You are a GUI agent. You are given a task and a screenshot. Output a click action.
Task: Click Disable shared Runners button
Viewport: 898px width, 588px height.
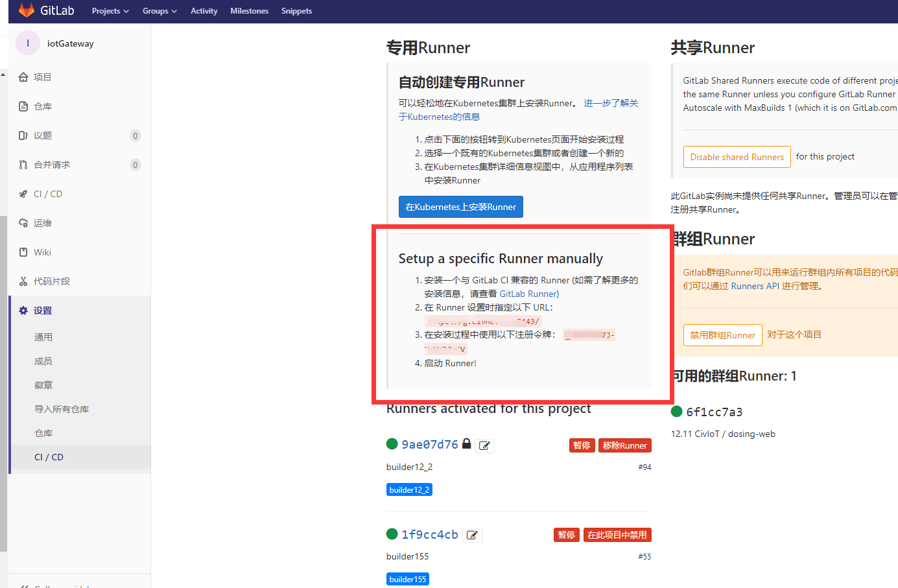pyautogui.click(x=737, y=157)
